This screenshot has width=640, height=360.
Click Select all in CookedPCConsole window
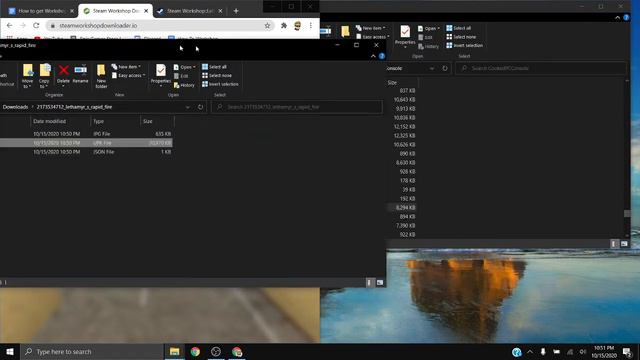point(459,28)
